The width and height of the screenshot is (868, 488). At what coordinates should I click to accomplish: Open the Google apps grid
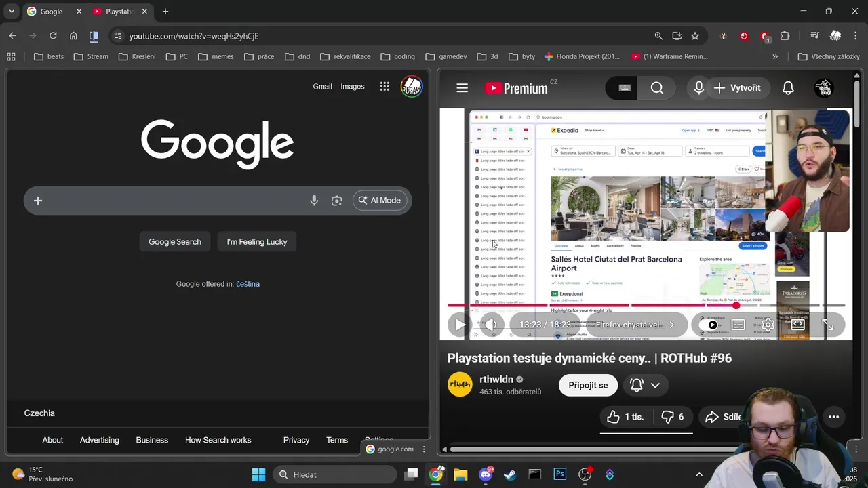tap(384, 87)
